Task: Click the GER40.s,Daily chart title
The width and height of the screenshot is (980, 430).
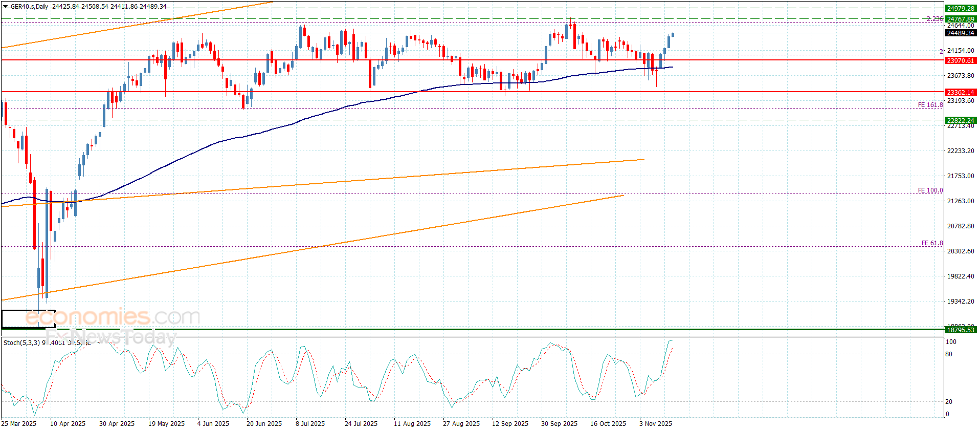Action: [30, 7]
